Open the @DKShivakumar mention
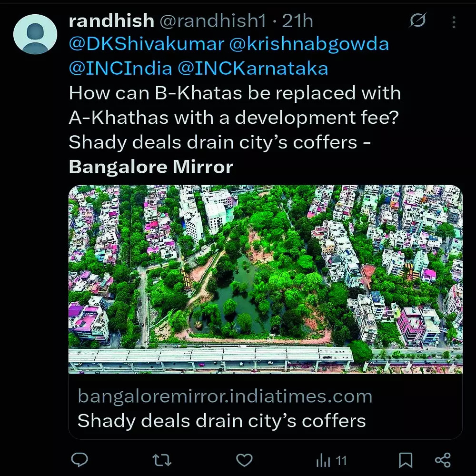This screenshot has width=476, height=476. point(147,44)
